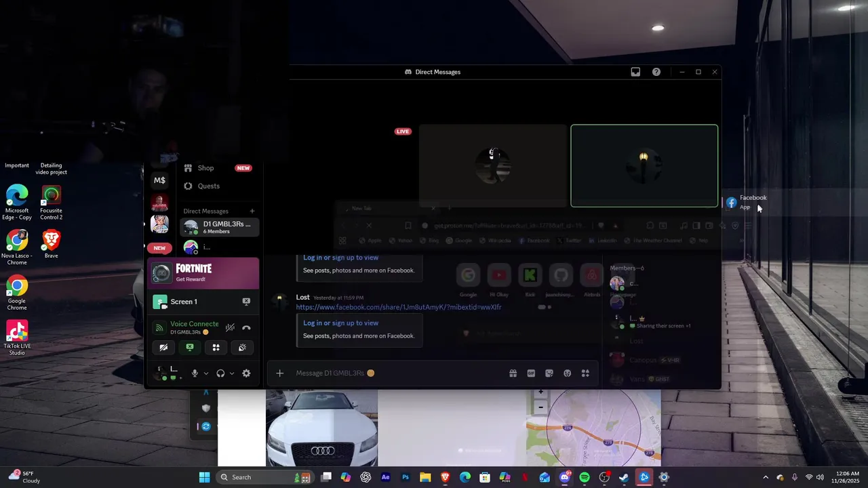Expand microphone input options arrow
This screenshot has width=868, height=488.
[205, 373]
